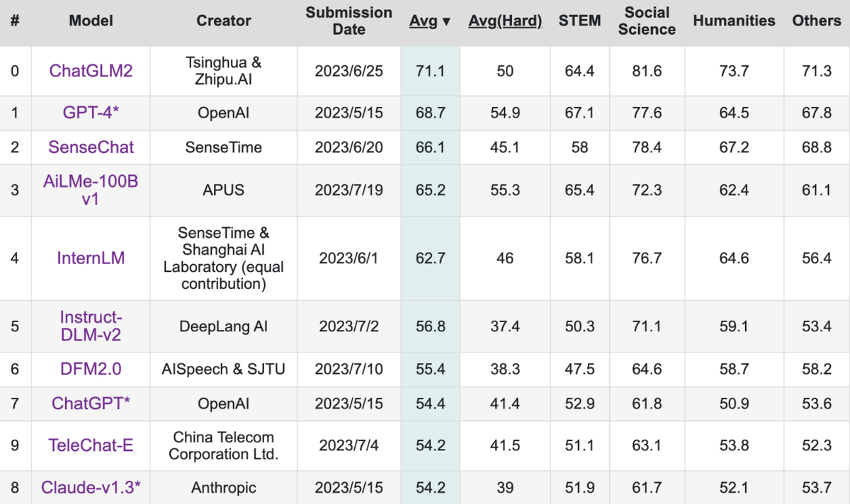Select the AiLMe-100B v1 link

tap(91, 190)
